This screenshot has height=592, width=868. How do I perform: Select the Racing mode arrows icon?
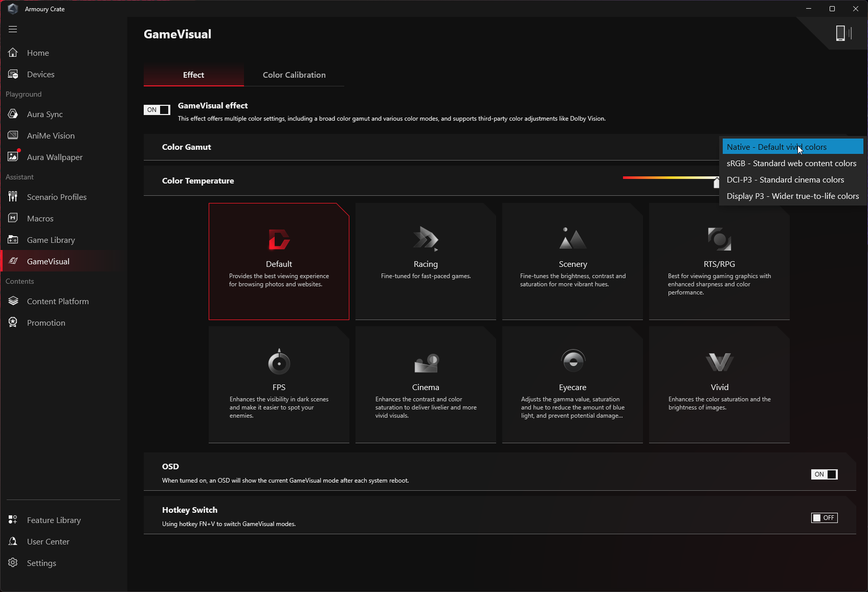(x=426, y=239)
